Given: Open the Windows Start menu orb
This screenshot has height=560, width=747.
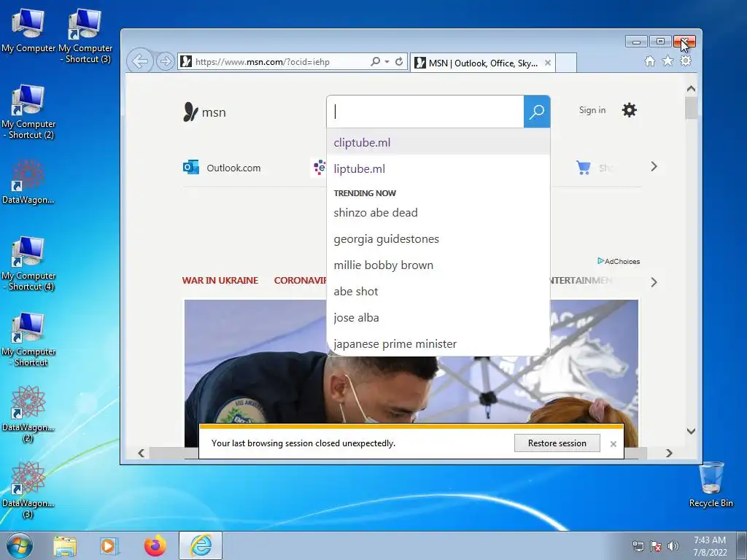Looking at the screenshot, I should coord(20,545).
